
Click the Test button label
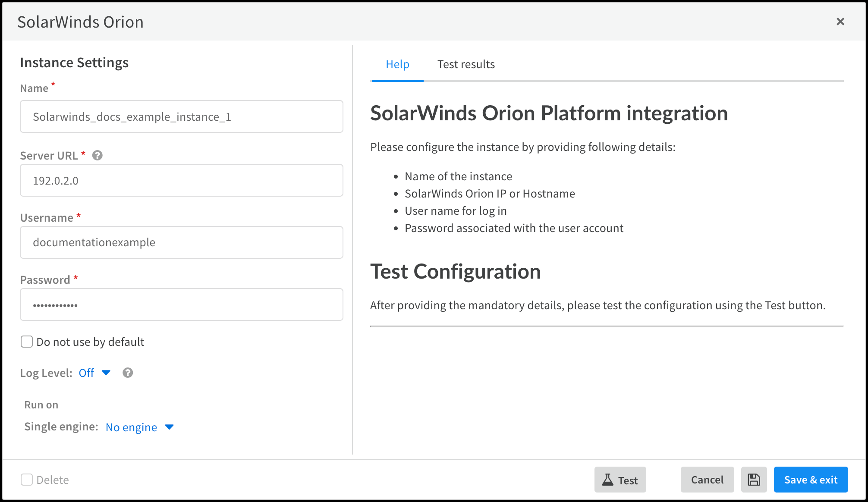[628, 480]
